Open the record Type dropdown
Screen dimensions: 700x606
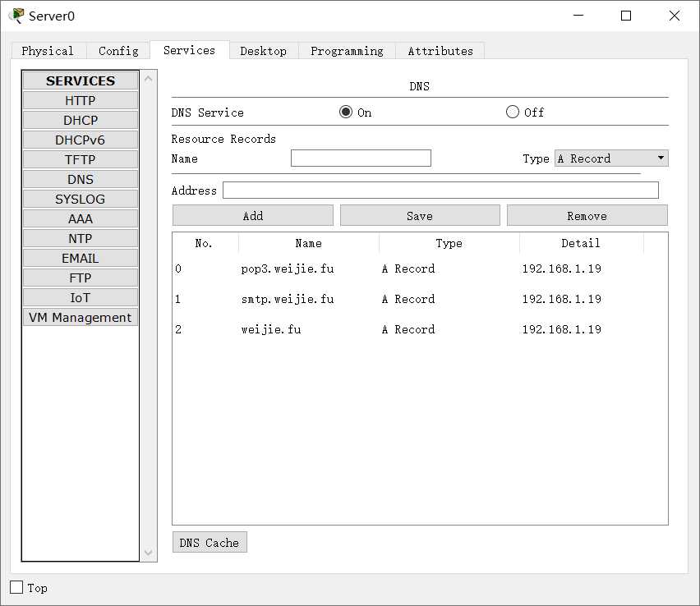[611, 158]
